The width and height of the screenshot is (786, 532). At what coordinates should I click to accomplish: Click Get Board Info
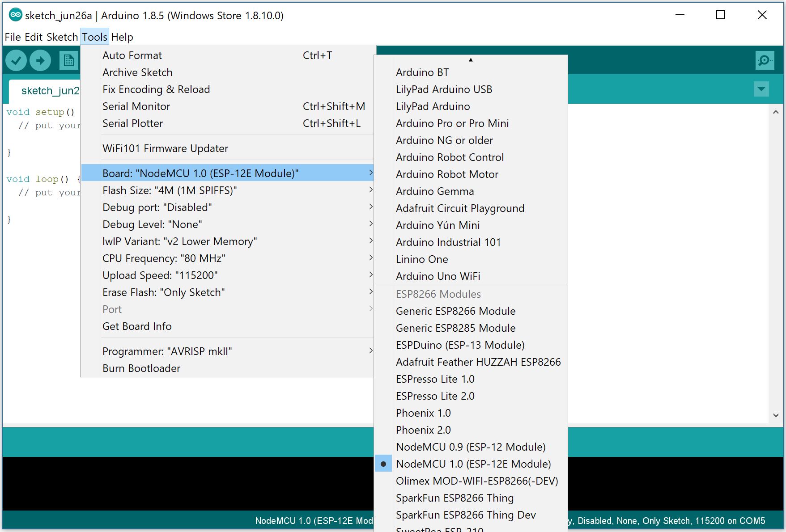(x=227, y=326)
